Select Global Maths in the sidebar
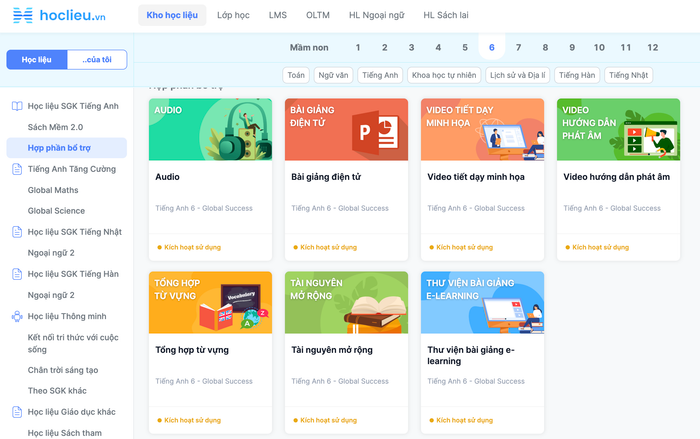This screenshot has height=439, width=700. (53, 190)
